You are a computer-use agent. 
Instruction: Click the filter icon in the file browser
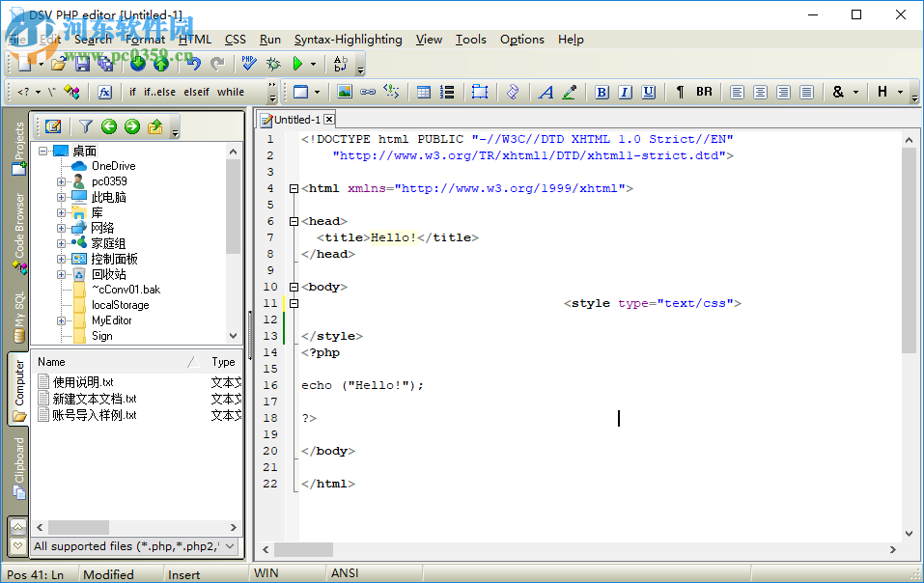pos(85,126)
